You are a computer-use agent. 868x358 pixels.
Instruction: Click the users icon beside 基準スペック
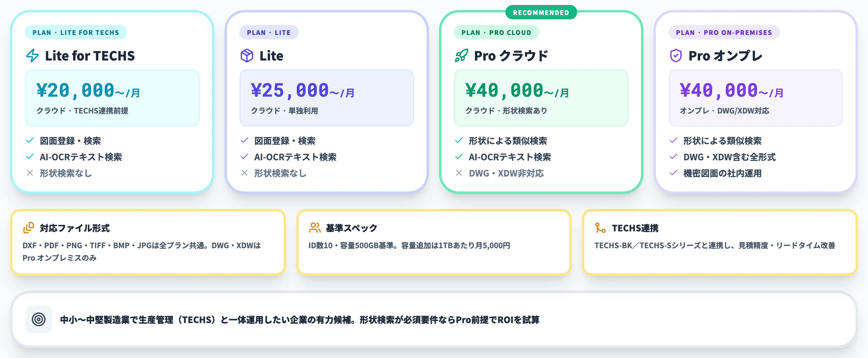(x=315, y=228)
